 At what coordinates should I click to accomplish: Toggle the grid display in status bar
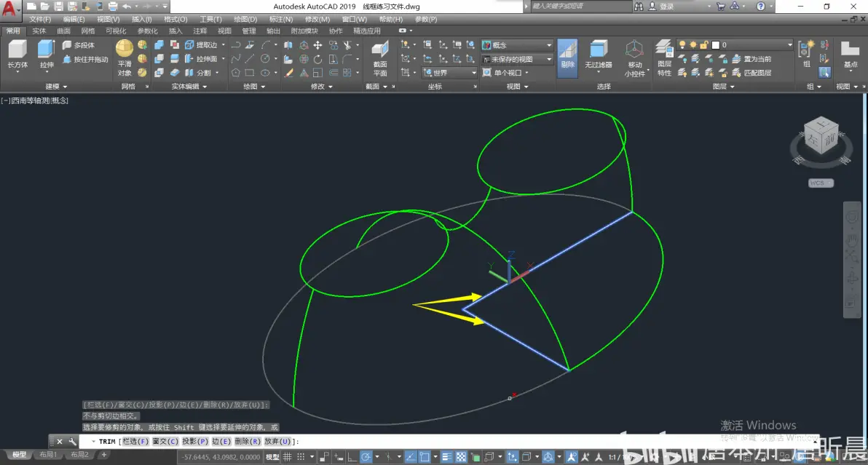click(x=288, y=457)
